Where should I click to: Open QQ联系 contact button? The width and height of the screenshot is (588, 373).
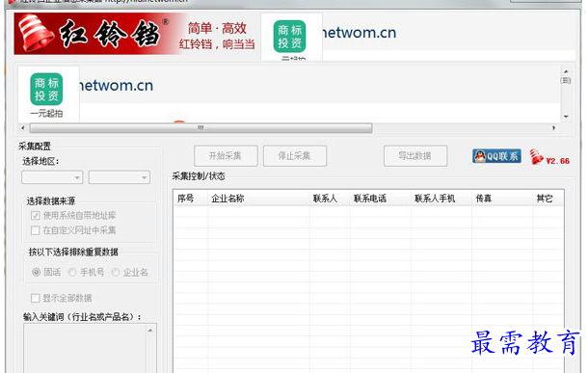click(x=496, y=156)
